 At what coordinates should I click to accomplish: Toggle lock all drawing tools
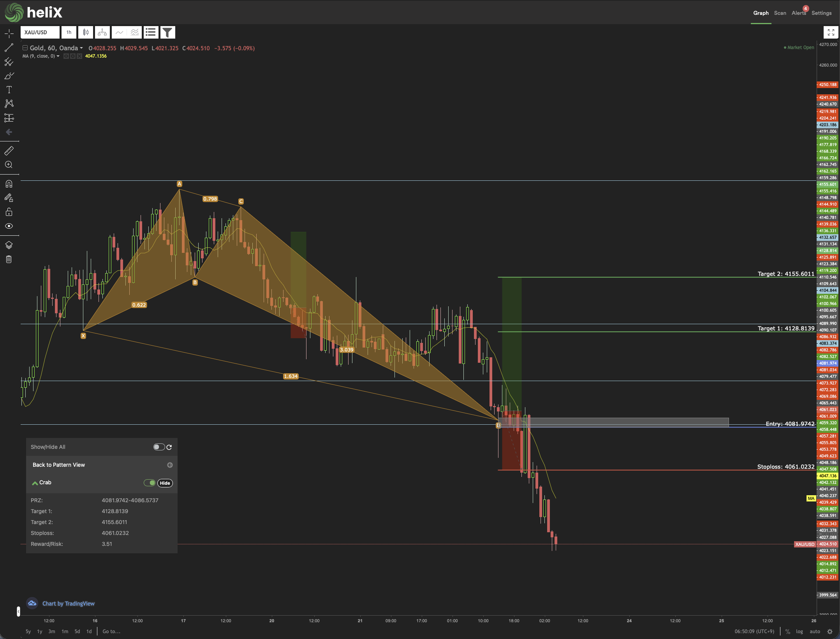coord(9,212)
